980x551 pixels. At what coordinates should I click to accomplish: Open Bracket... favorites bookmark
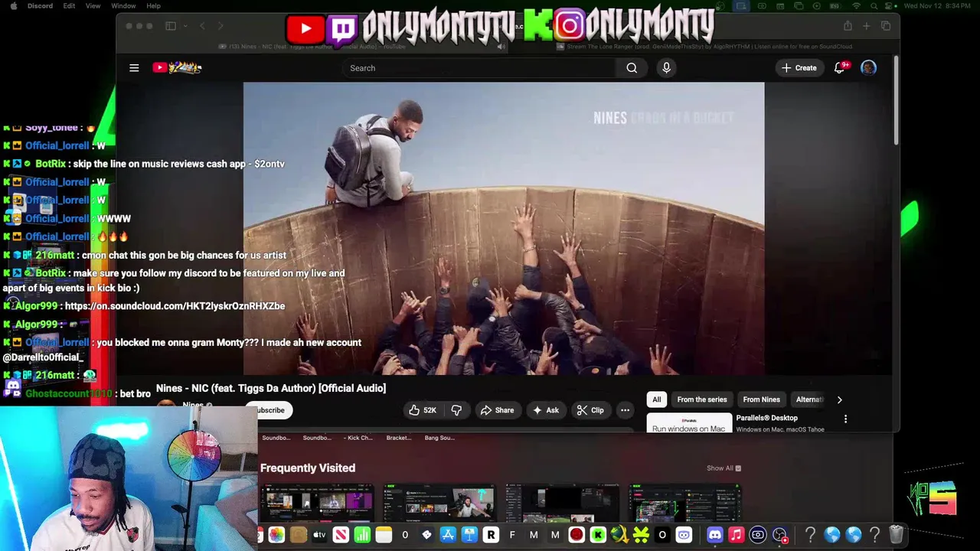399,438
